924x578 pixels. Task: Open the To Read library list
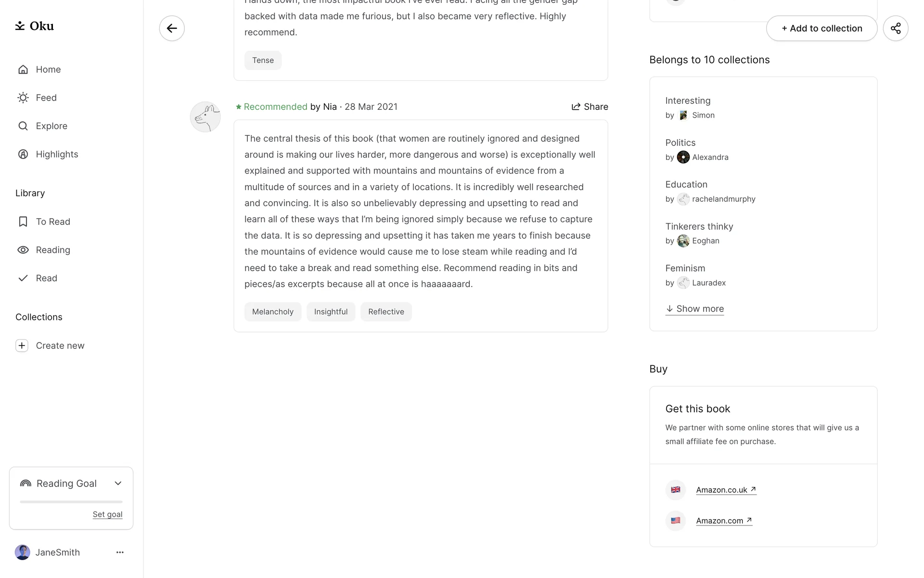coord(52,222)
